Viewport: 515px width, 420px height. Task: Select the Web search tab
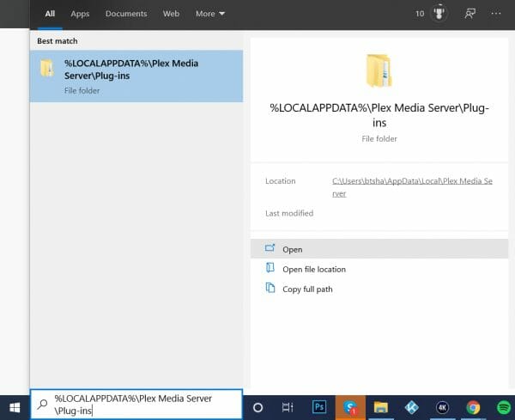pyautogui.click(x=172, y=14)
